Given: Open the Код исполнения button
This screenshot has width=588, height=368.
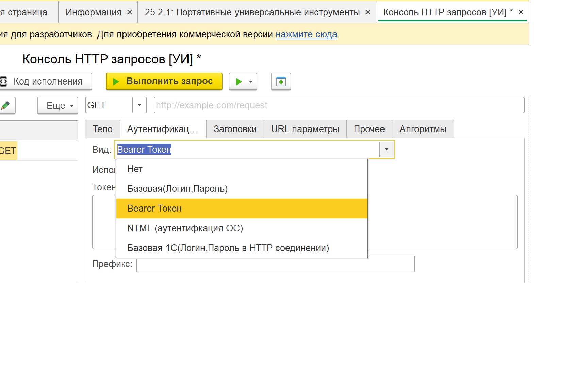Looking at the screenshot, I should click(46, 81).
